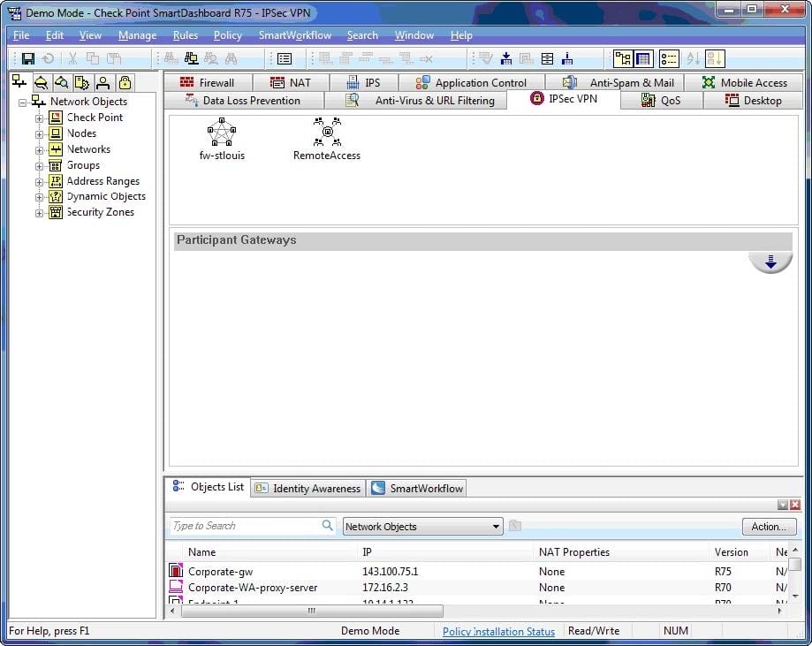Open the Users tab icon in left pane

pyautogui.click(x=103, y=82)
